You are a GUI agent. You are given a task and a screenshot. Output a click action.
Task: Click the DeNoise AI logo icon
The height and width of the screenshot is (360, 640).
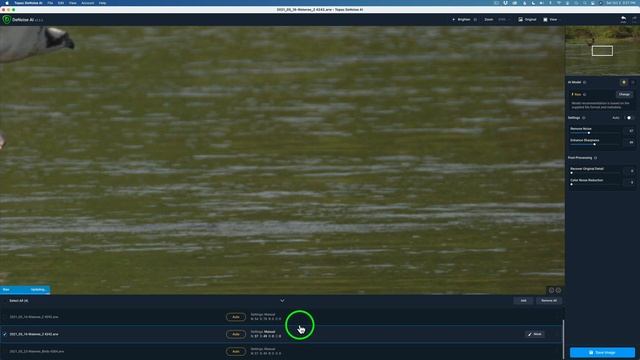click(7, 19)
